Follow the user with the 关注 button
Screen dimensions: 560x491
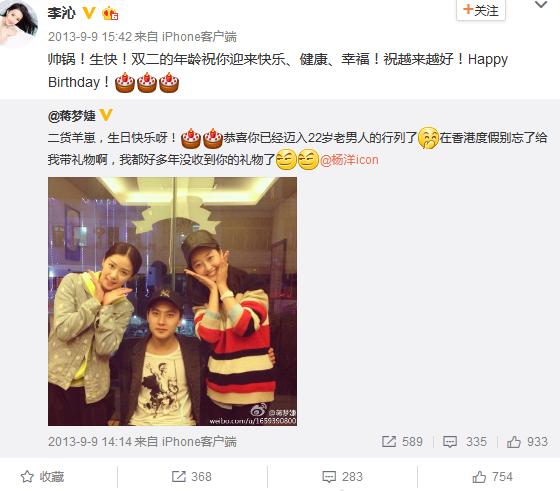(x=481, y=10)
